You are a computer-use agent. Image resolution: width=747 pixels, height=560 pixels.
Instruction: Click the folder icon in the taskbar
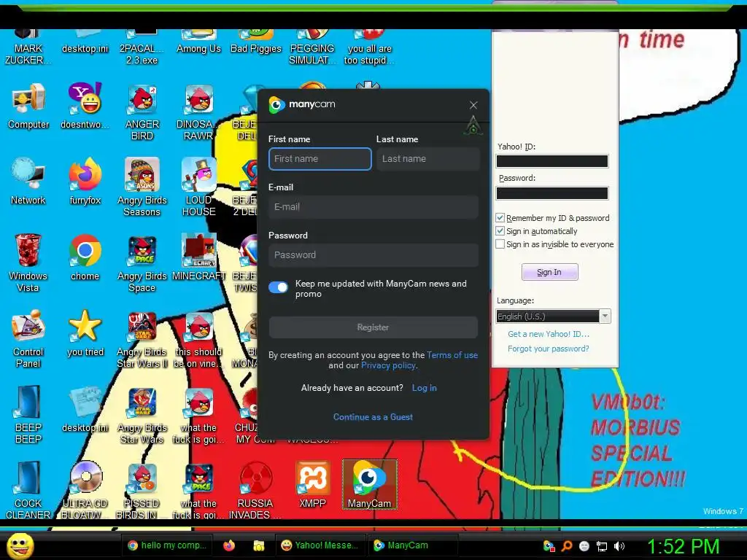pos(259,545)
